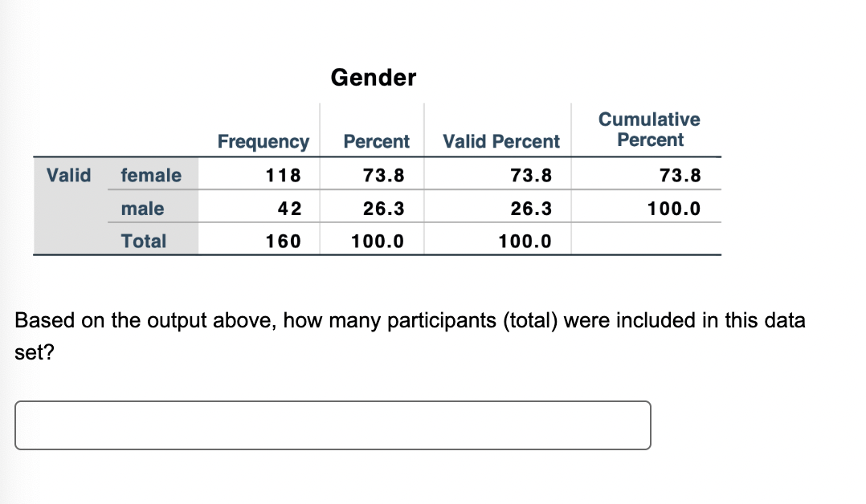Select the Valid Percent column header
Viewport: 866px width, 504px height.
500,141
